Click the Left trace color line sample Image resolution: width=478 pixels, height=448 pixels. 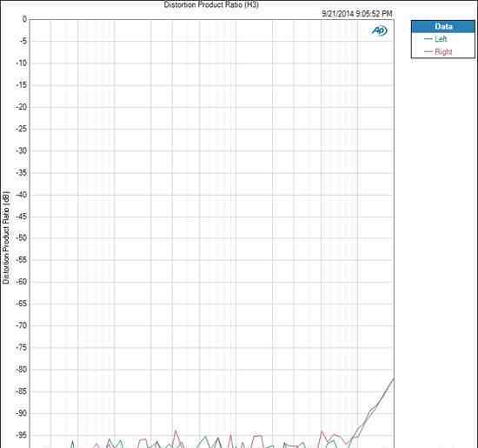point(428,39)
